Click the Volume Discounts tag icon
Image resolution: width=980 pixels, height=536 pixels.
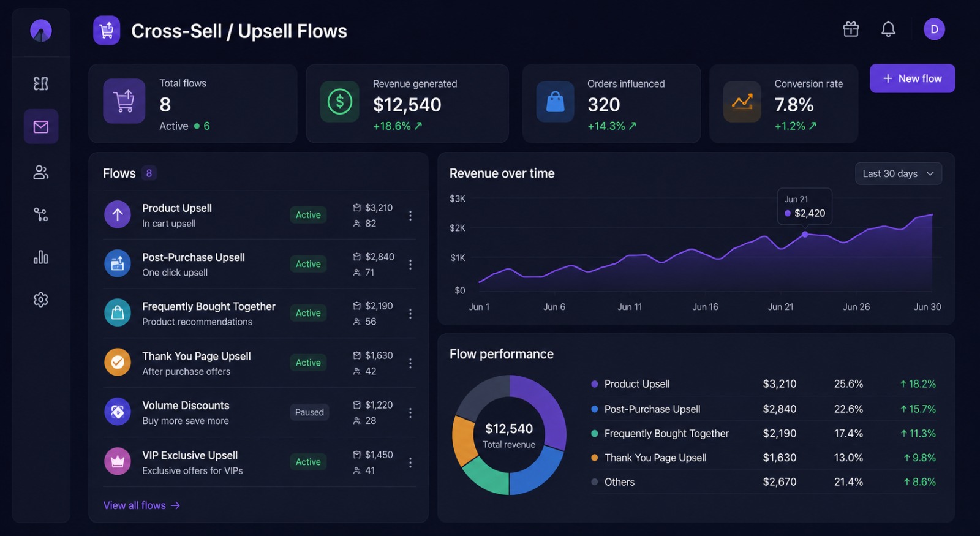[118, 412]
